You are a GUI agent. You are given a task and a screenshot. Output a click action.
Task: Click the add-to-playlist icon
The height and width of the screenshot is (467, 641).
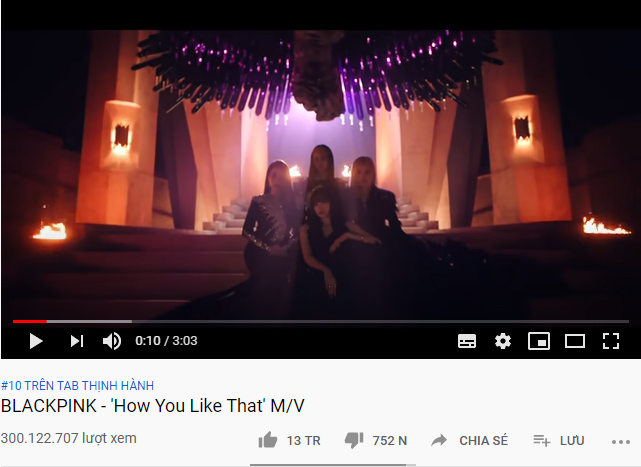(x=541, y=440)
